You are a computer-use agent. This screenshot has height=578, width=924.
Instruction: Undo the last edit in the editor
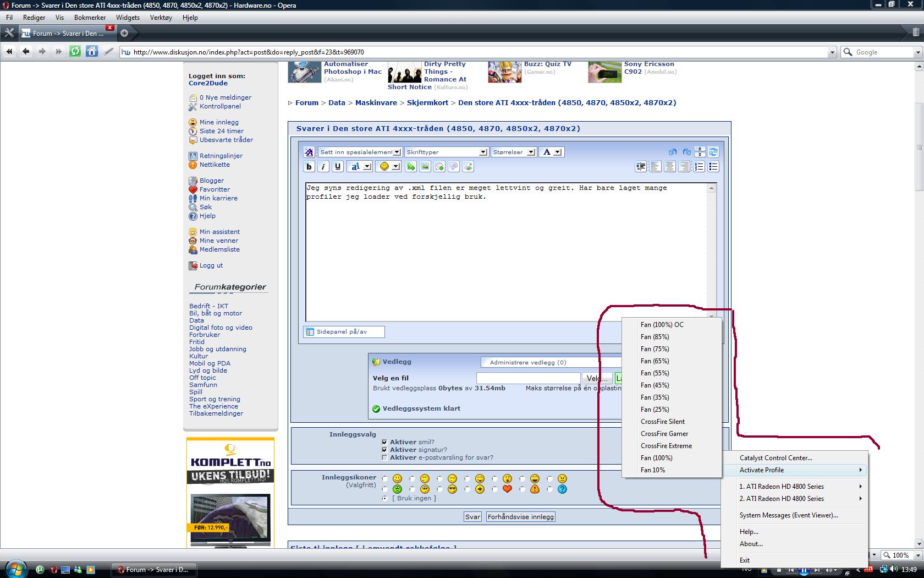point(672,152)
